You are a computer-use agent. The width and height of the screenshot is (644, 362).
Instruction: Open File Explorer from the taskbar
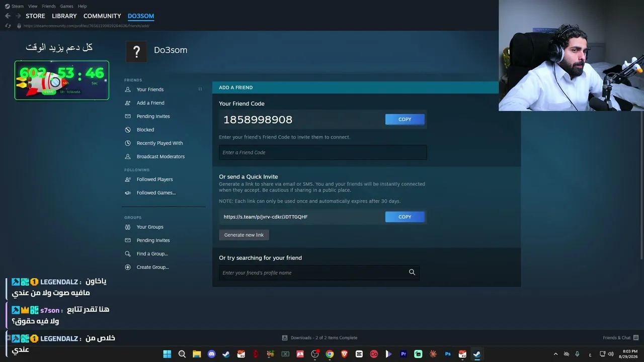(197, 354)
